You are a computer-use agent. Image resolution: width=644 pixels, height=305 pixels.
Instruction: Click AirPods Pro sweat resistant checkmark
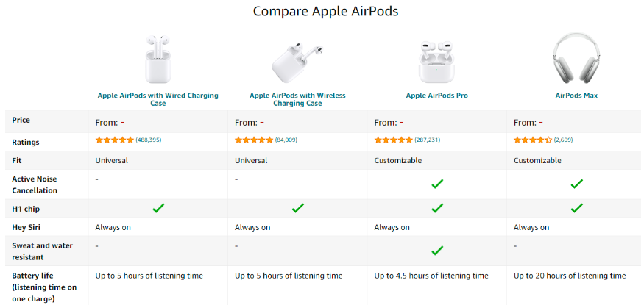click(437, 250)
